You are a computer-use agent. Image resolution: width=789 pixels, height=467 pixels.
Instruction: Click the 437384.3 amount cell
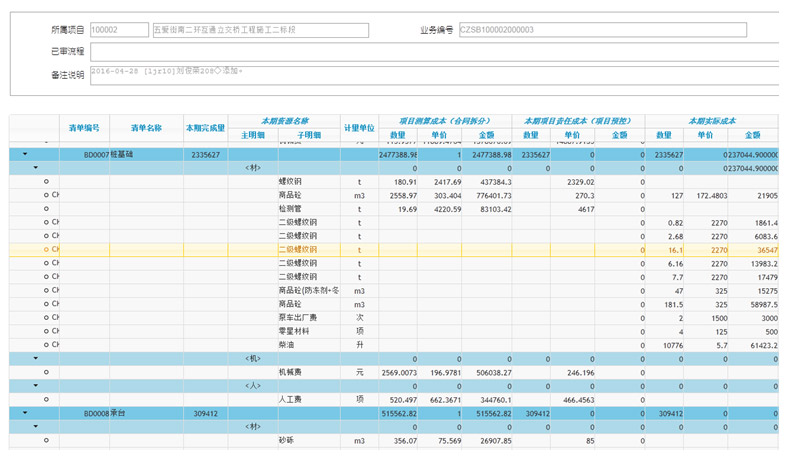coord(487,182)
